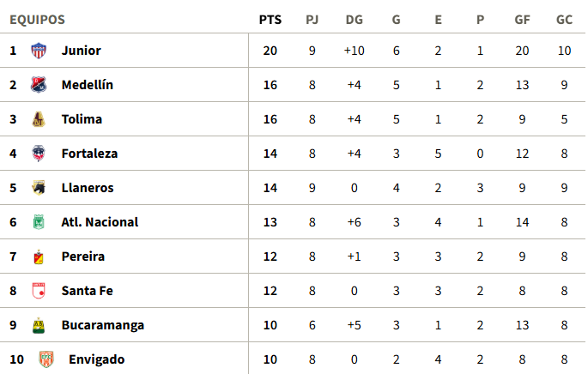The height and width of the screenshot is (374, 588).
Task: Sort table by PTS column header
Action: 270,20
